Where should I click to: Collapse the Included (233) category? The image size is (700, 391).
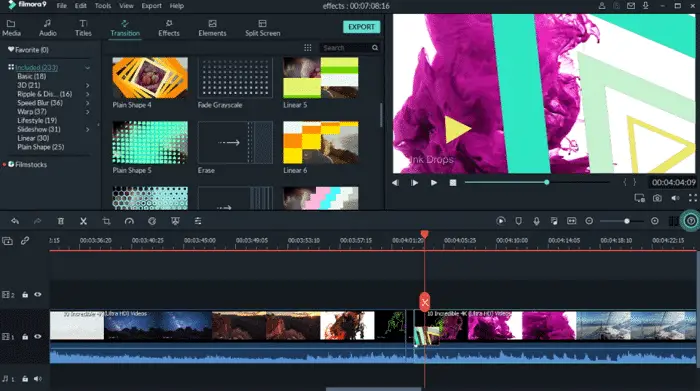[88, 68]
